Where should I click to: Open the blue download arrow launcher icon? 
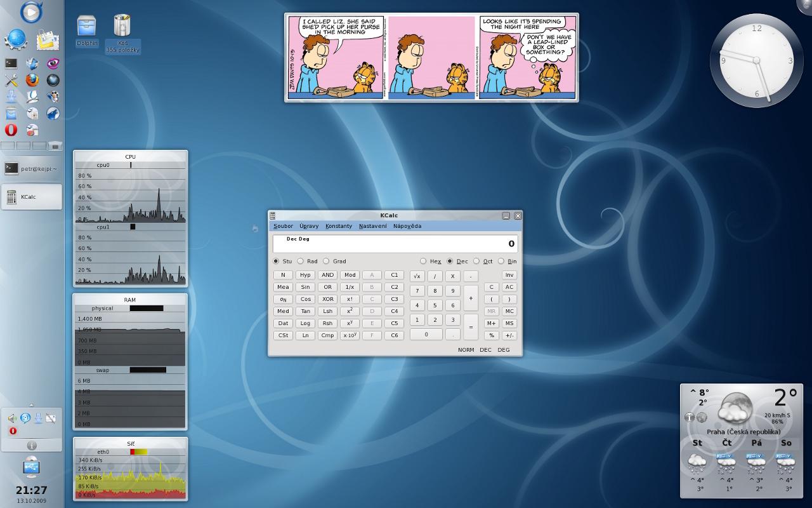[x=11, y=97]
